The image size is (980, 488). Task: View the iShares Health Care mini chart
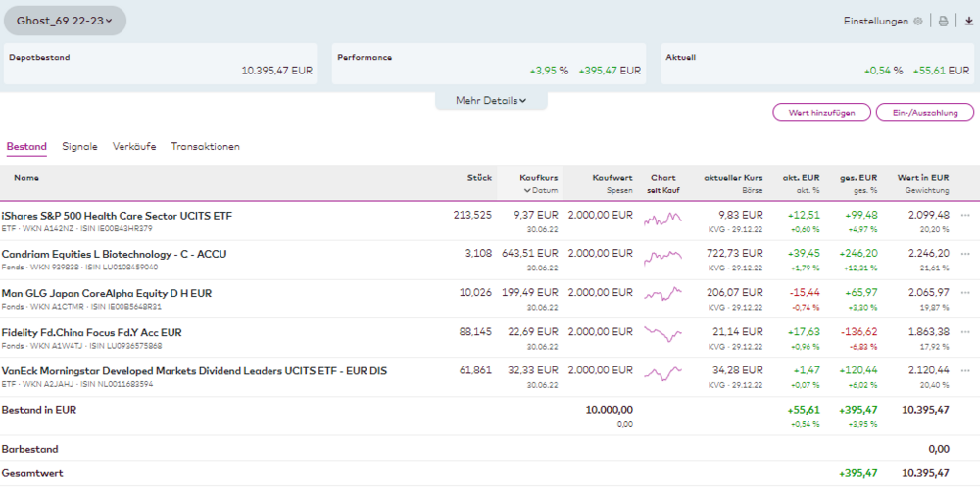[x=663, y=219]
